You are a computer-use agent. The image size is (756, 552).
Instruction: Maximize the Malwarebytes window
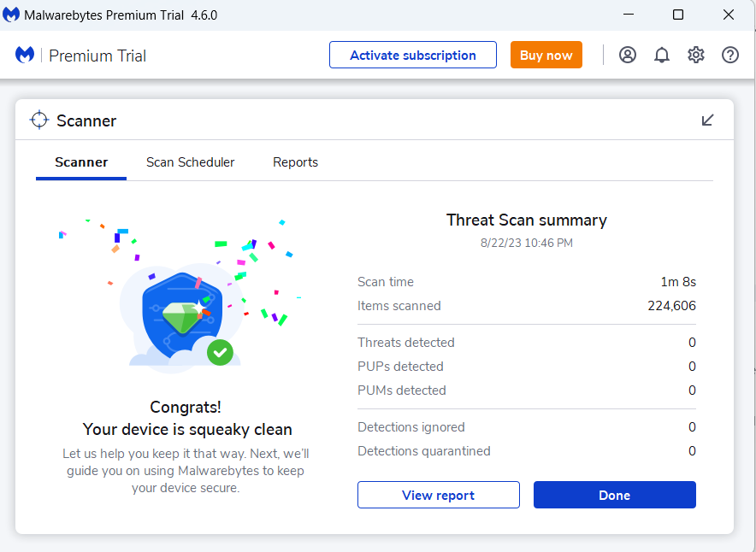[678, 15]
